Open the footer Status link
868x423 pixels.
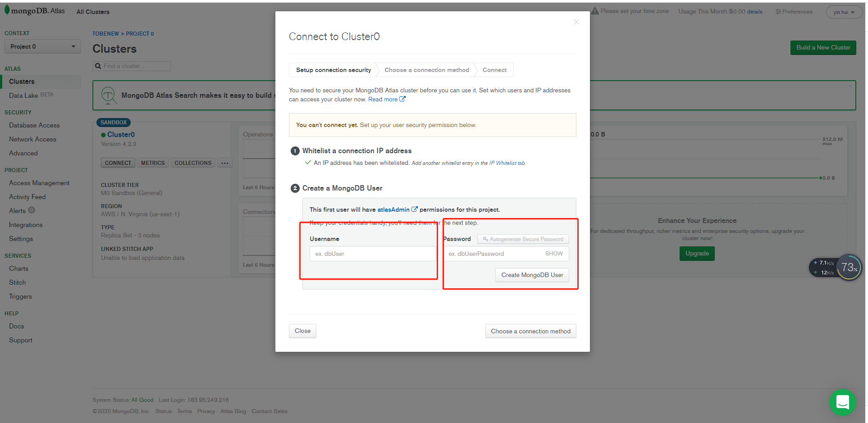(x=164, y=411)
